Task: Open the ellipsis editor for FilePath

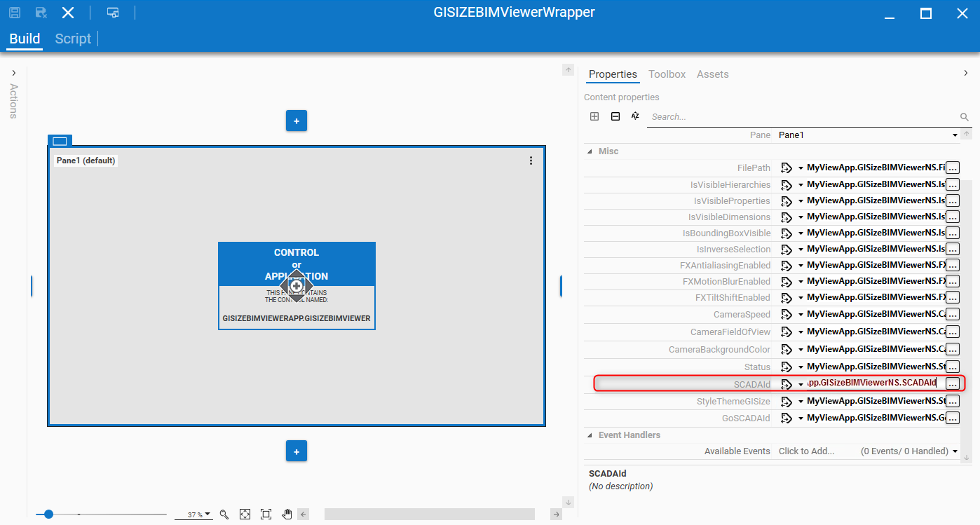Action: pos(953,168)
